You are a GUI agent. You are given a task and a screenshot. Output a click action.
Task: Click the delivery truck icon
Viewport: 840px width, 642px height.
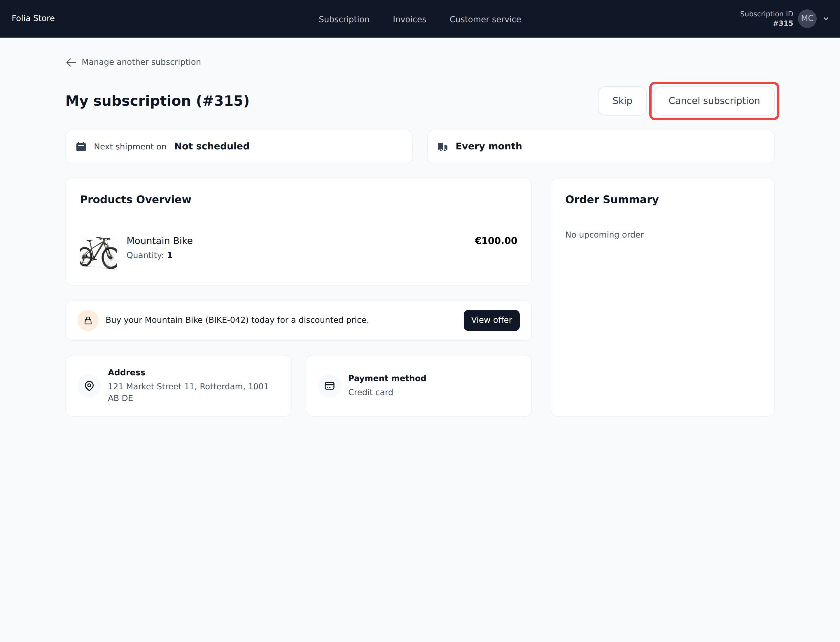443,147
